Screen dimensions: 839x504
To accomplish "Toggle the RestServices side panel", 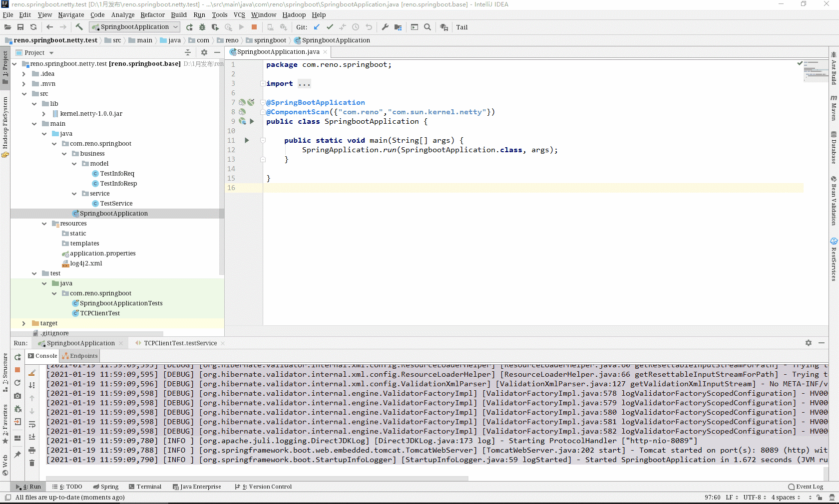I will [834, 259].
